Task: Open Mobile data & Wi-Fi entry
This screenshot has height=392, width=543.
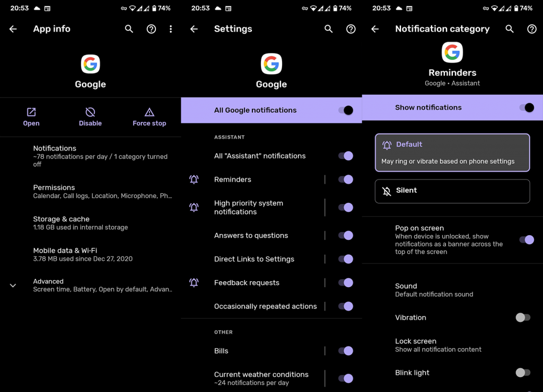Action: 90,254
